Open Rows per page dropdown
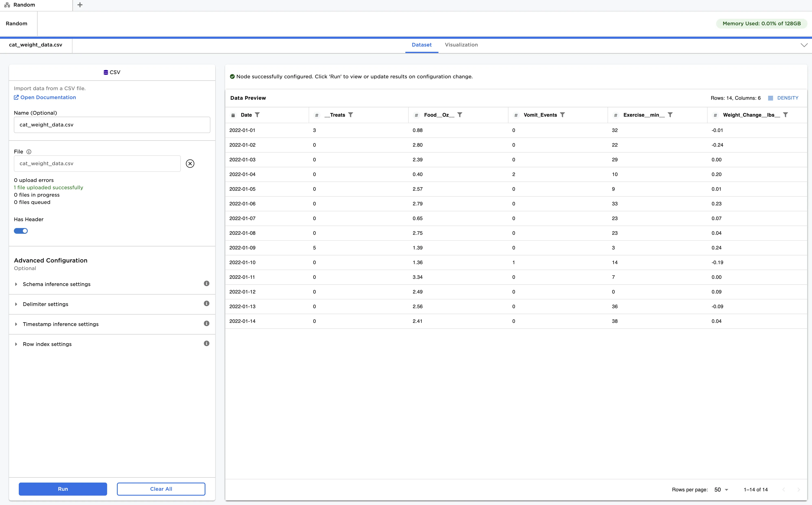812x505 pixels. [721, 490]
